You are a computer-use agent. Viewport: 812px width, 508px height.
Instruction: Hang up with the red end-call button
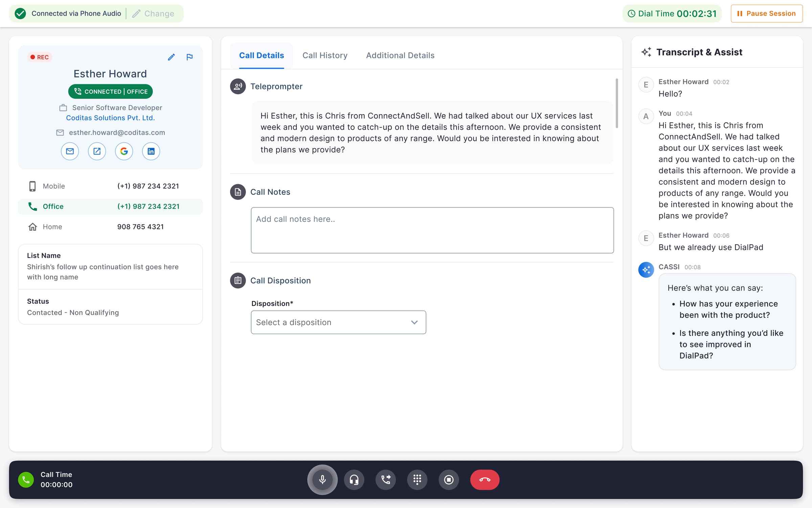[x=485, y=480]
